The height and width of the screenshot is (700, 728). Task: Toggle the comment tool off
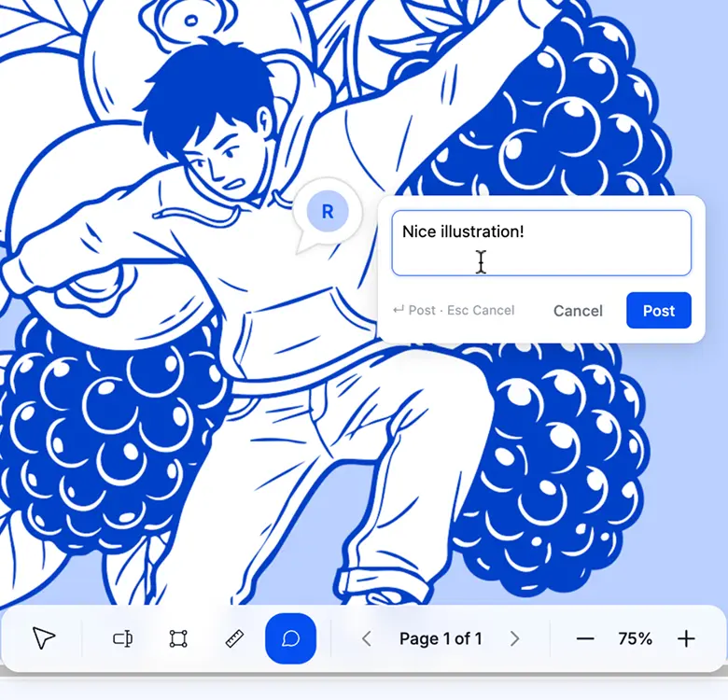[290, 638]
